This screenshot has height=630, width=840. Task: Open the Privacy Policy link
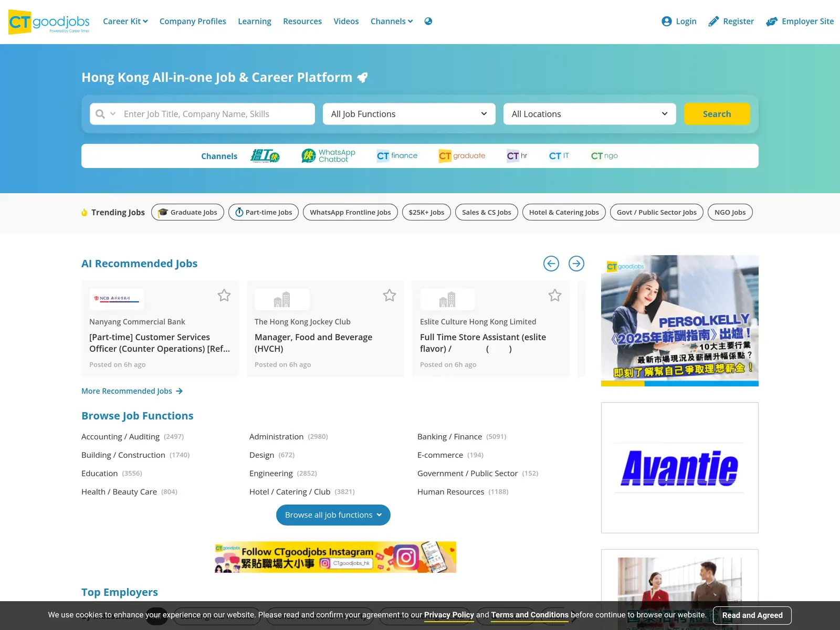449,615
